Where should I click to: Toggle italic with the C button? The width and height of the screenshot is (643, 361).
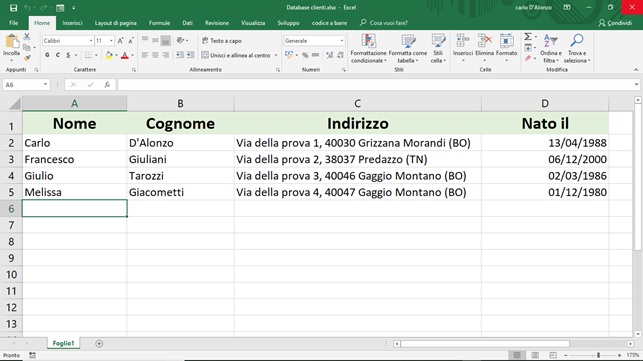coord(58,55)
